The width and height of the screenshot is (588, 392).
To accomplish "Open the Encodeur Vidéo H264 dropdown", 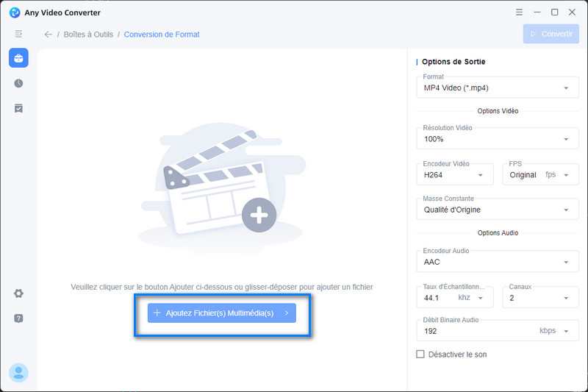I will coord(455,175).
